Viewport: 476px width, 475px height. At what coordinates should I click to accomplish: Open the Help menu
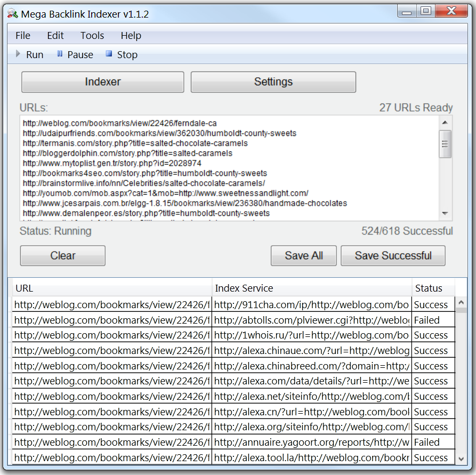(131, 35)
